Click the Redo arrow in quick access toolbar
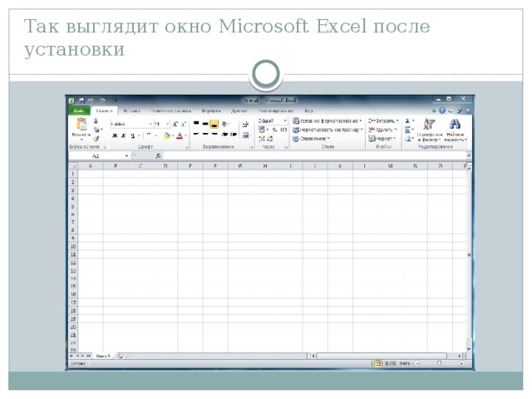This screenshot has width=532, height=399. [x=102, y=101]
